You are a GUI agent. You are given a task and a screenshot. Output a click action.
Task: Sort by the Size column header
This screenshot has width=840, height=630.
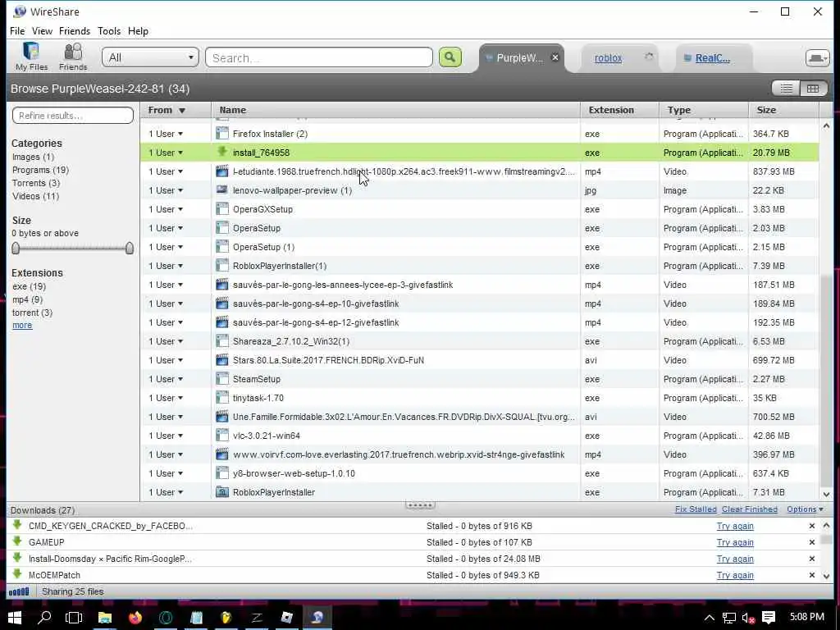(783, 110)
